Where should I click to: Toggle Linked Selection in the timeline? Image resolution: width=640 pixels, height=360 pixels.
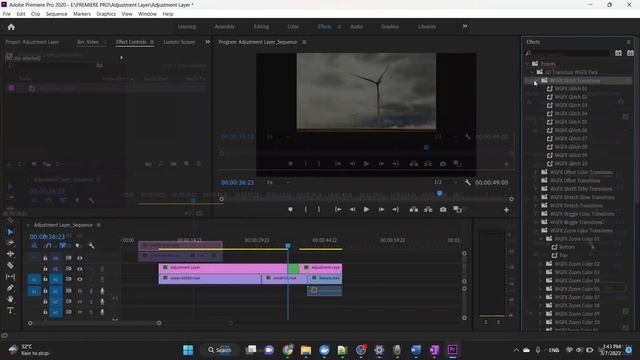(62, 246)
